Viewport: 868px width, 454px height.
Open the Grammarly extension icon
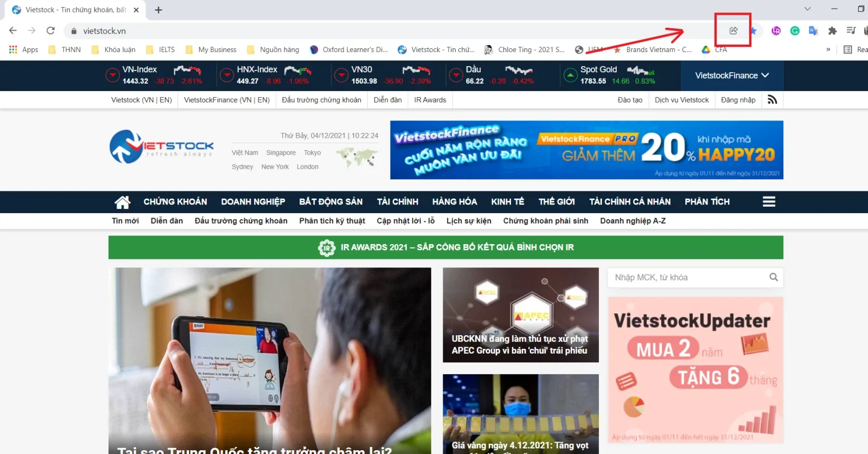point(795,31)
